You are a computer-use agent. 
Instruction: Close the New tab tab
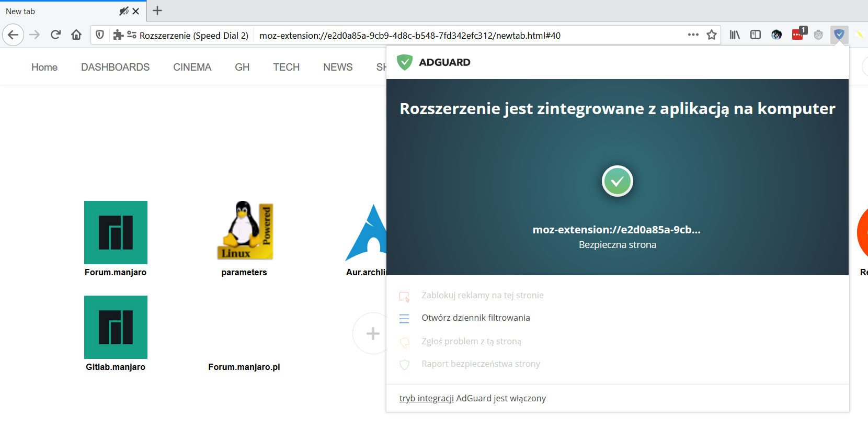click(136, 11)
